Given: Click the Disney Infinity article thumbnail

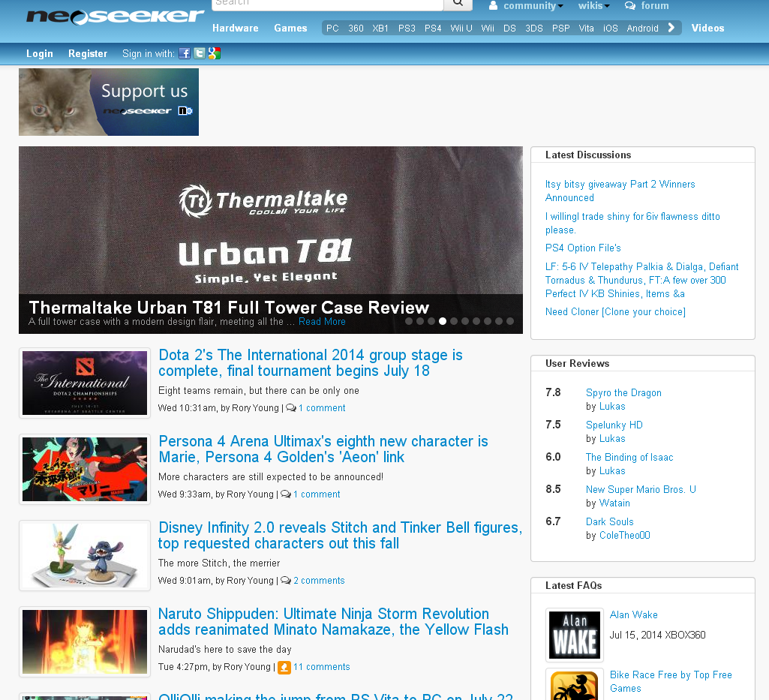Looking at the screenshot, I should click(85, 554).
